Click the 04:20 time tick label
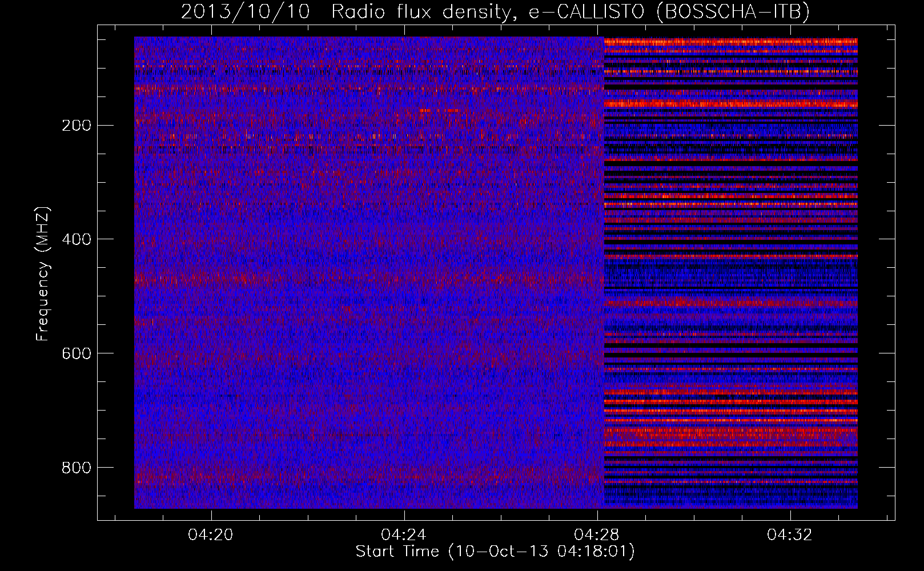 [x=211, y=535]
